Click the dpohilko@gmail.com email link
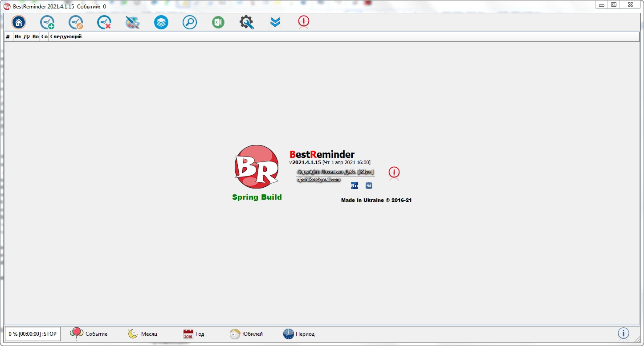This screenshot has height=346, width=644. coord(318,180)
